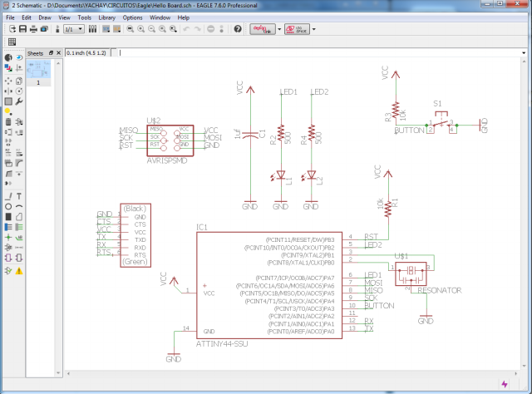The image size is (532, 394).
Task: Open the CAM processor icon
Action: coord(44,29)
